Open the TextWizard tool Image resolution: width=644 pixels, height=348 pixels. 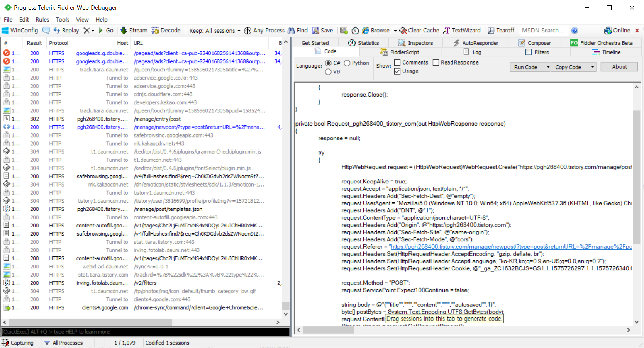pyautogui.click(x=462, y=31)
